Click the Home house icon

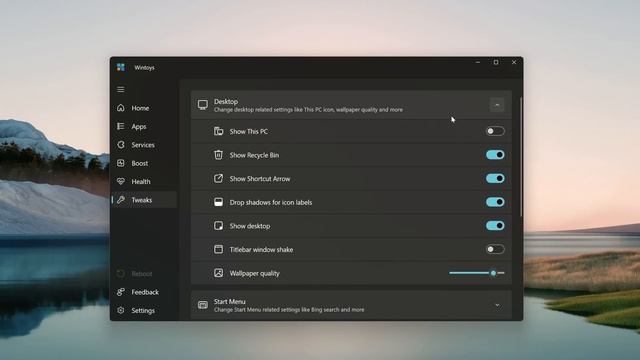(121, 108)
